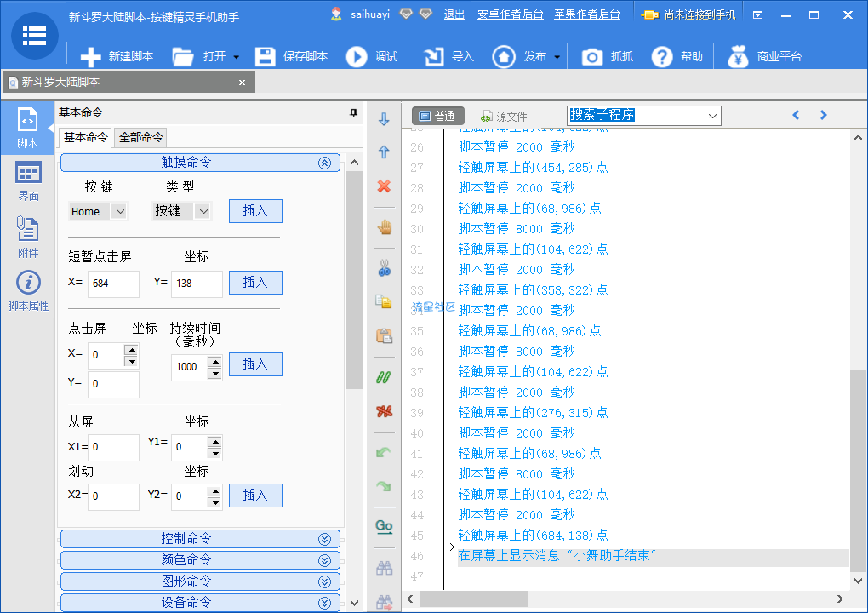The height and width of the screenshot is (613, 868).
Task: Increase the 持续时间 1000 value stepper
Action: click(214, 362)
